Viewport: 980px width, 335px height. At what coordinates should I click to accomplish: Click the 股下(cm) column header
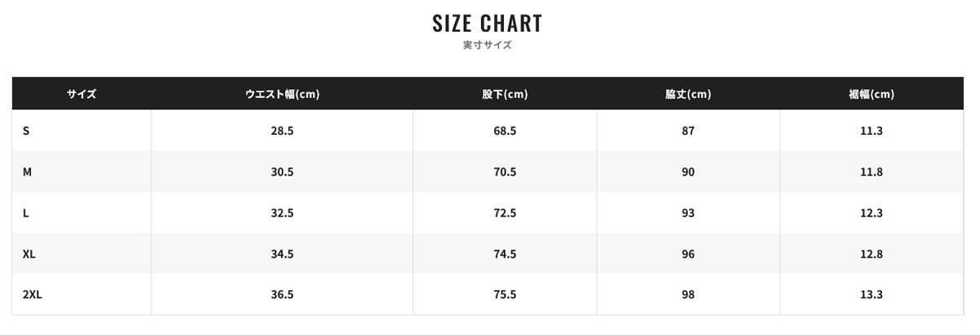click(x=505, y=94)
